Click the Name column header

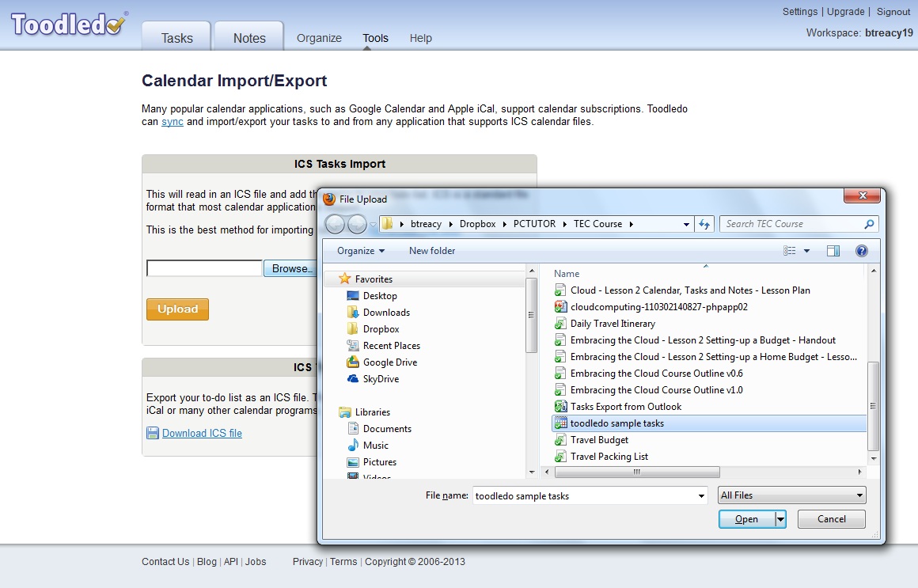(567, 274)
